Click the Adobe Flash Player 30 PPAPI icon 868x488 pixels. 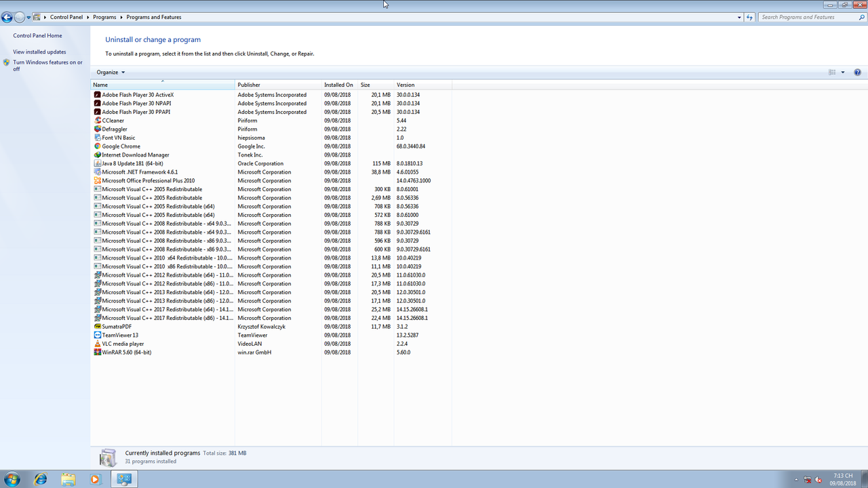pyautogui.click(x=98, y=112)
